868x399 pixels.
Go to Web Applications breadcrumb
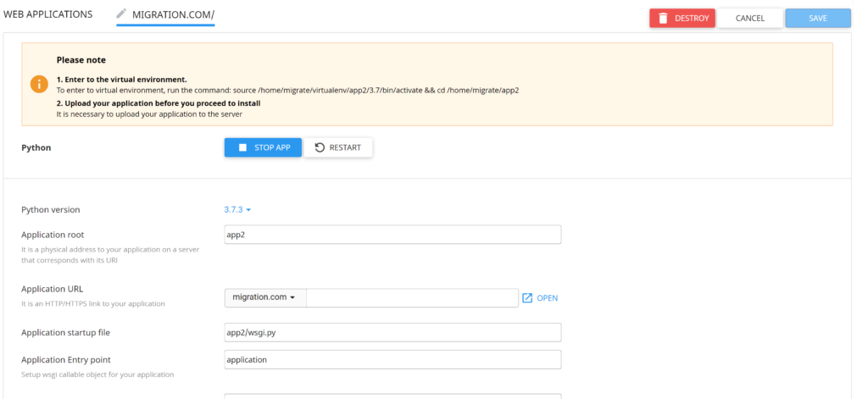(x=48, y=14)
